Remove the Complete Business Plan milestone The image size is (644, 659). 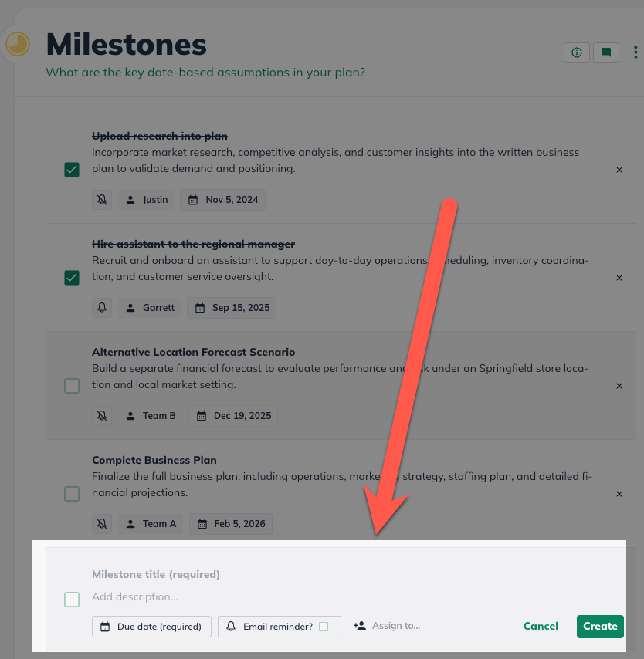619,494
